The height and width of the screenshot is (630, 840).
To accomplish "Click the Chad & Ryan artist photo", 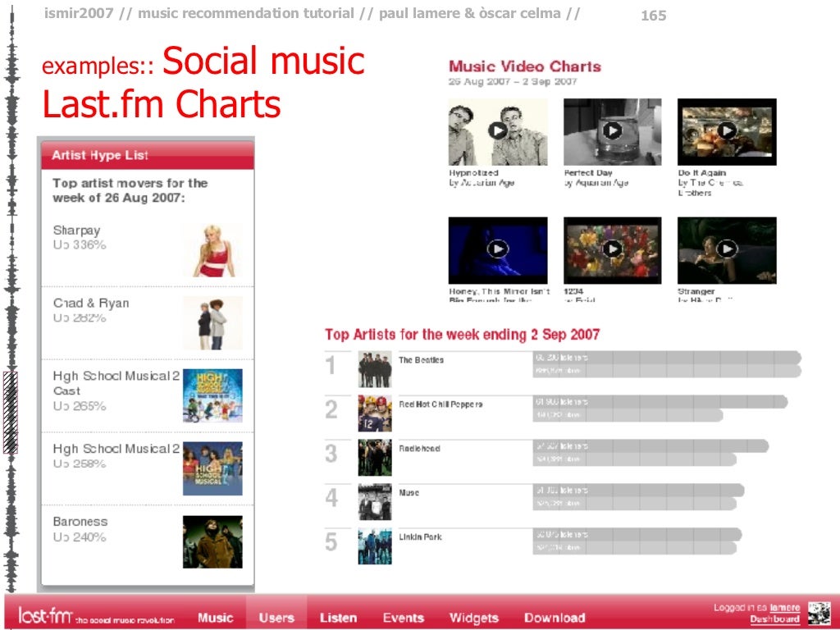I will pyautogui.click(x=212, y=323).
